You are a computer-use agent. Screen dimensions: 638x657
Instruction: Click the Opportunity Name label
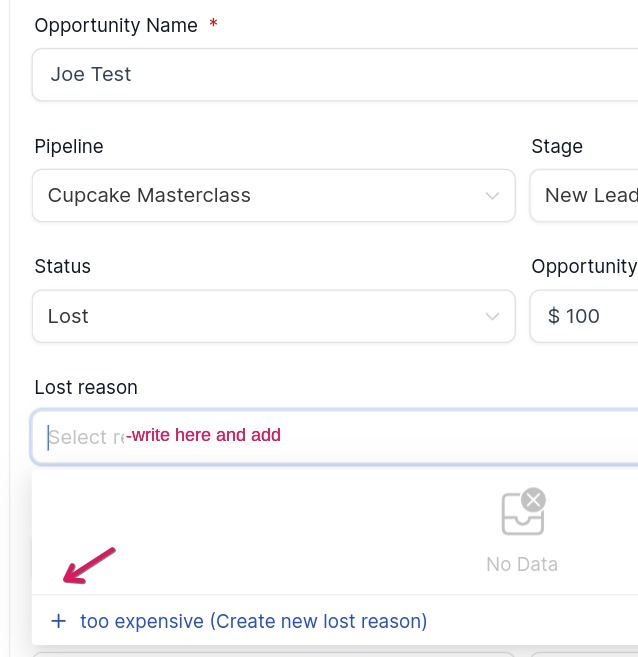[x=116, y=26]
